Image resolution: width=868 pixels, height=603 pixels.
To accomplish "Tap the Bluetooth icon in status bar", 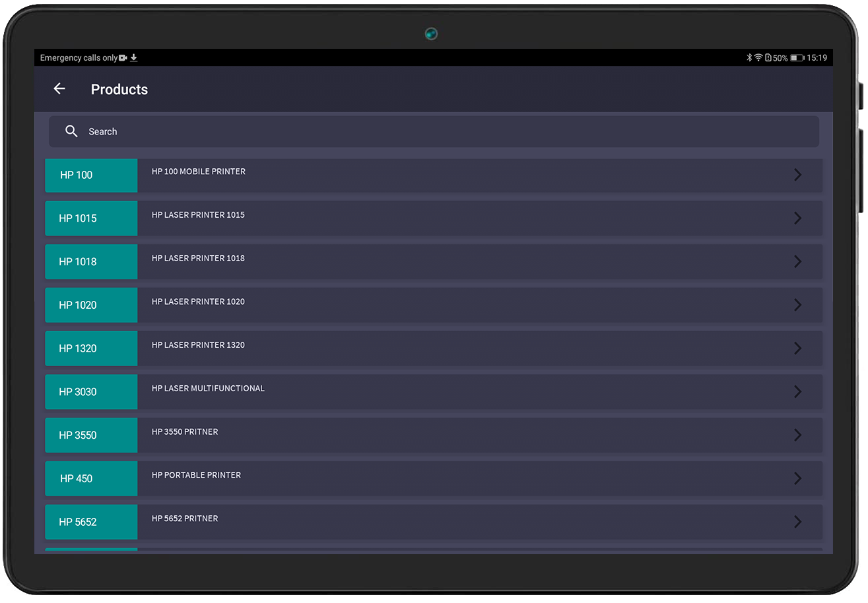I will point(749,58).
